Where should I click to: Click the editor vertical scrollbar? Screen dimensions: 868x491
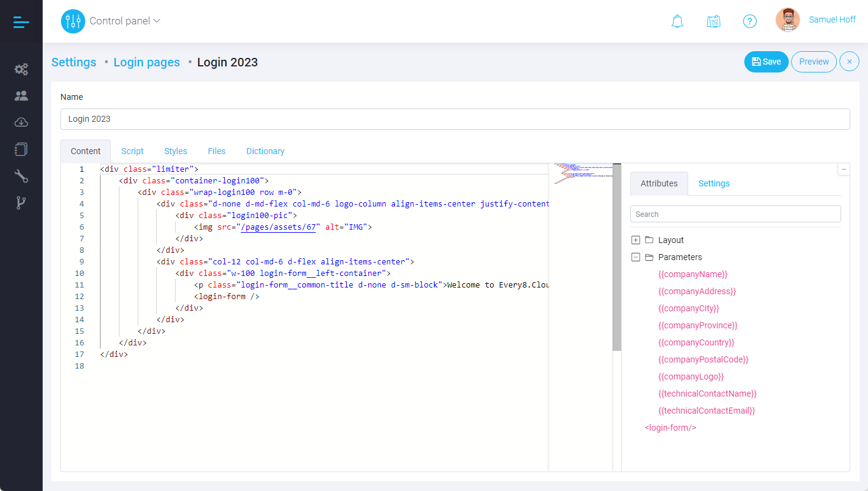pos(617,256)
